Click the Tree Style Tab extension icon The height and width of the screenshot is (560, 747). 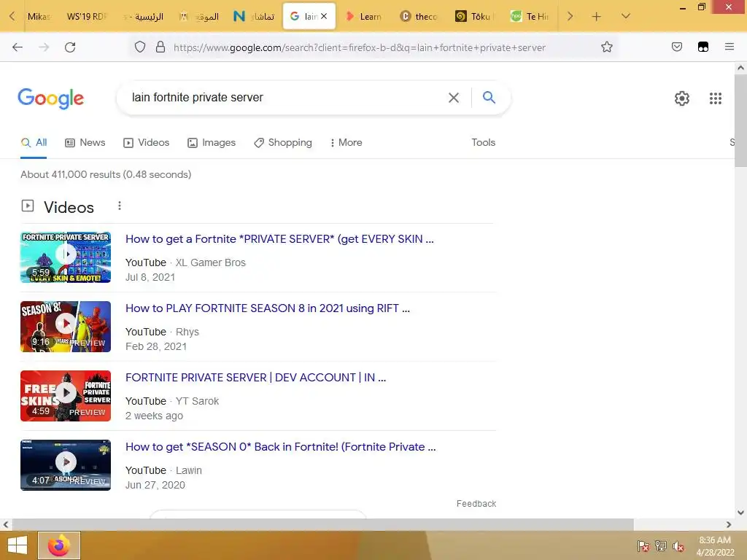(x=703, y=47)
